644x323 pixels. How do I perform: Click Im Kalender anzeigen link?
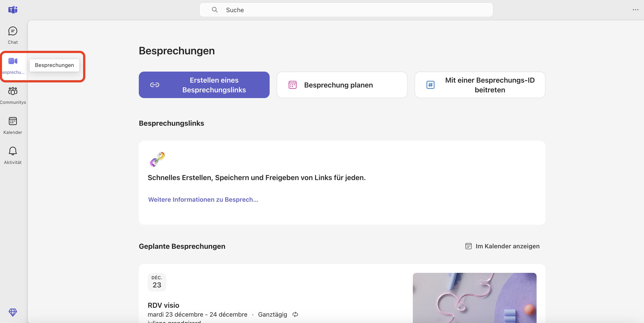click(x=503, y=246)
